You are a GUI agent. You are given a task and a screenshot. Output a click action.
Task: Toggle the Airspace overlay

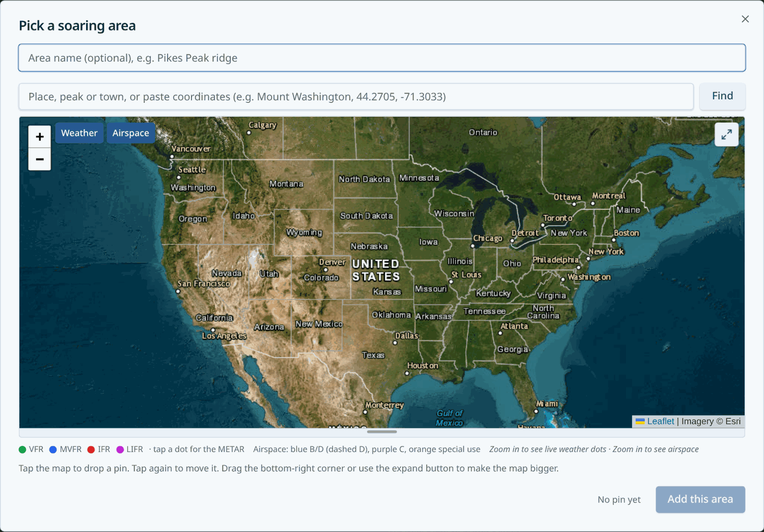coord(131,133)
